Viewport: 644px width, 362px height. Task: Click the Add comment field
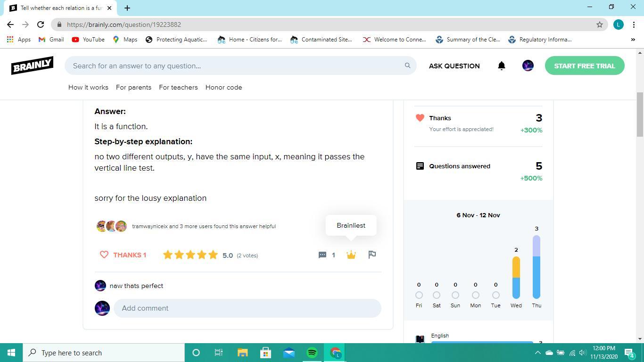(248, 308)
